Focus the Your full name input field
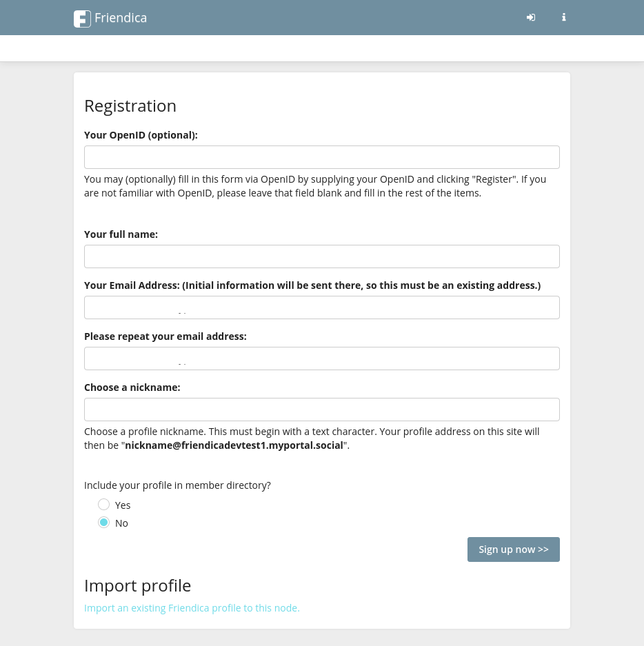Image resolution: width=644 pixels, height=646 pixels. click(x=322, y=256)
